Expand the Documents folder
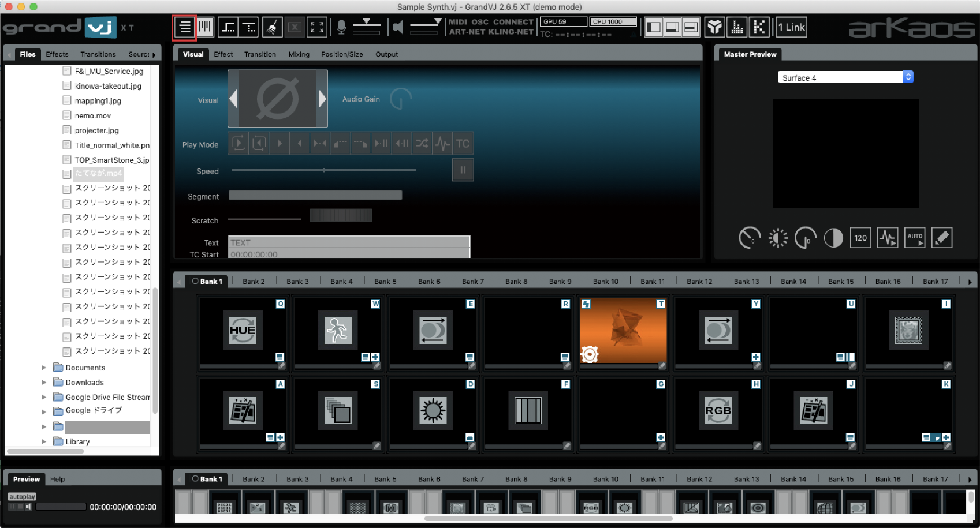Screen dimensions: 980x528 click(43, 368)
